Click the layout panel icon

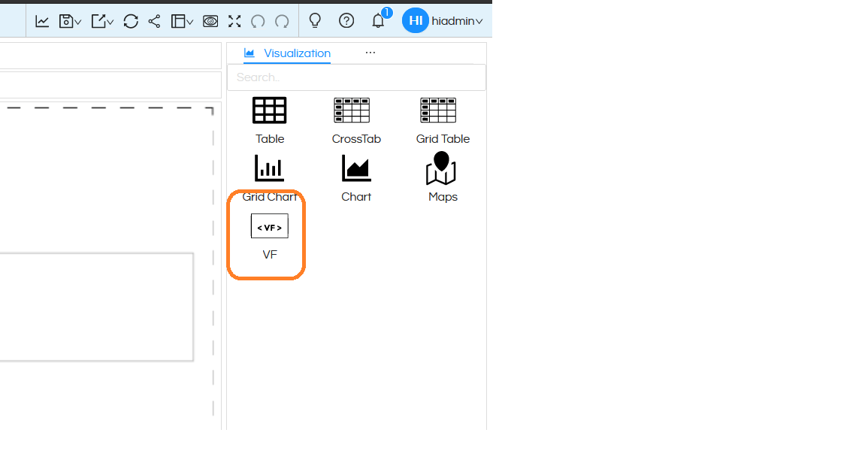coord(177,21)
